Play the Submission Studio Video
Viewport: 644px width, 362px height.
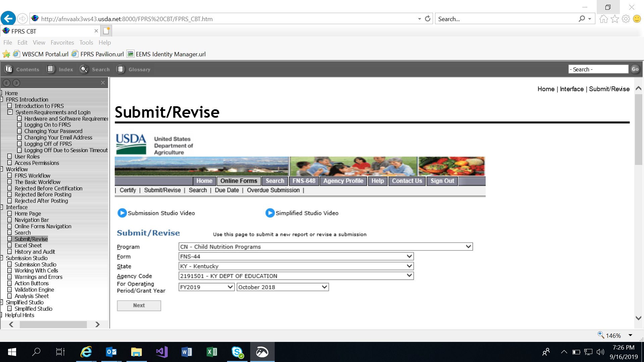(x=122, y=213)
